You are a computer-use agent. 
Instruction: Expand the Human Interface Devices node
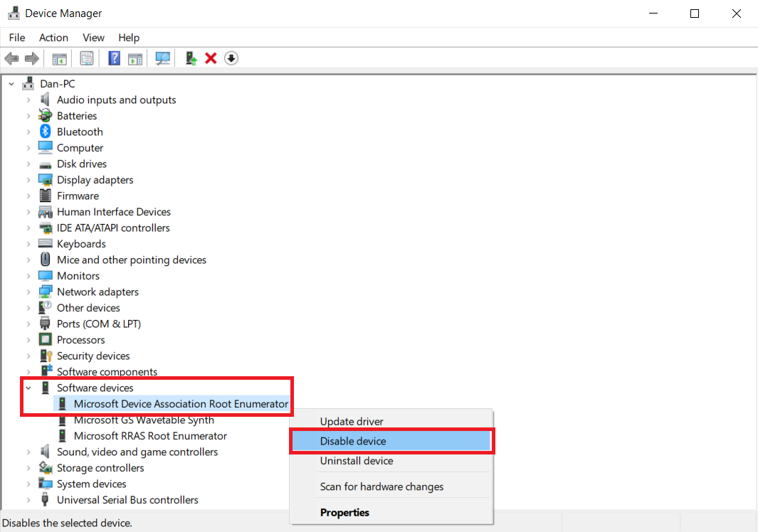(x=28, y=212)
